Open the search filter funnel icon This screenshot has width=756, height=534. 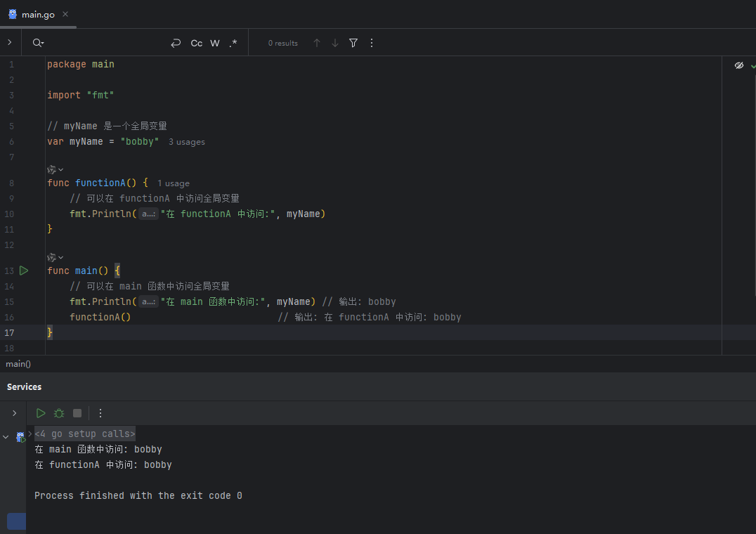[353, 43]
